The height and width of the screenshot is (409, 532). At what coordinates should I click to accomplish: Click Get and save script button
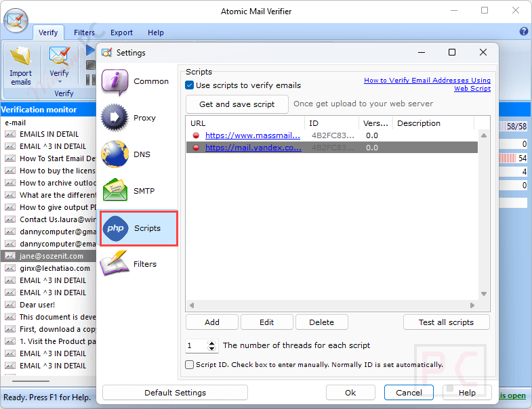[237, 104]
